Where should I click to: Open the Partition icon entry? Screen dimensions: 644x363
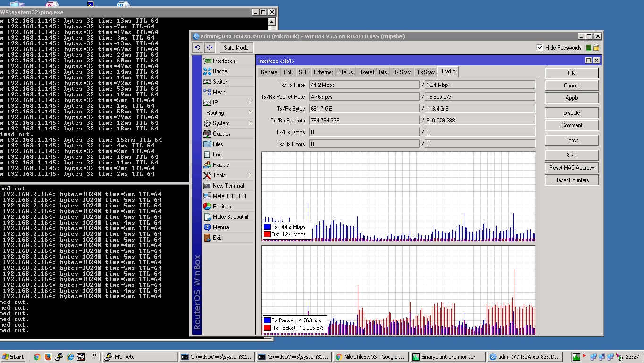pyautogui.click(x=207, y=207)
